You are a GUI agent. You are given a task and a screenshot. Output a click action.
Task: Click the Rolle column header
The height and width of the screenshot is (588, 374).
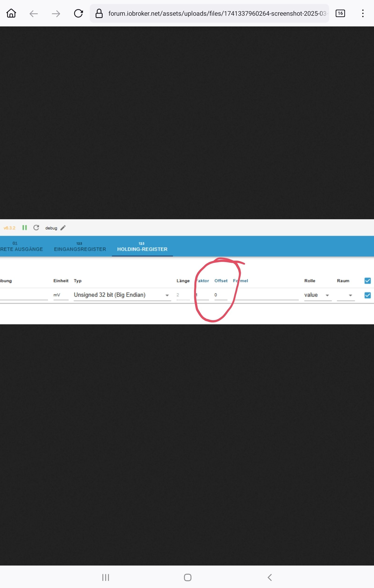pyautogui.click(x=309, y=281)
